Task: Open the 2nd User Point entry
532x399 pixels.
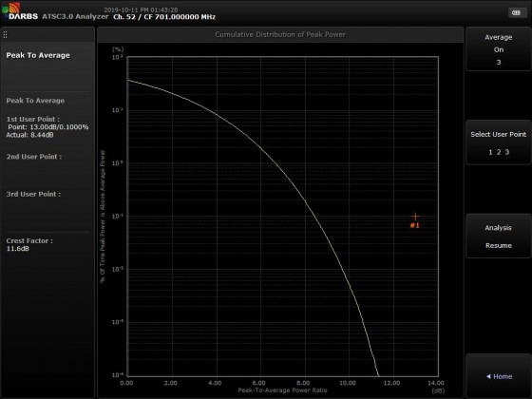Action: (x=34, y=157)
